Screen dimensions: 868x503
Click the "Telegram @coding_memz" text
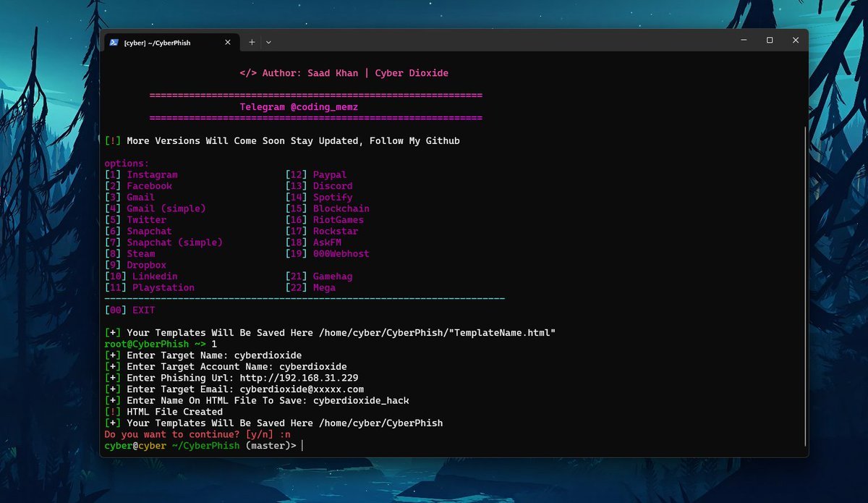(299, 107)
